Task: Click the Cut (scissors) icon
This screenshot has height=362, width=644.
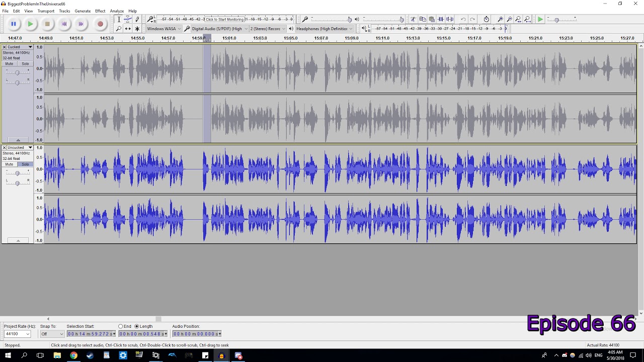Action: [413, 20]
